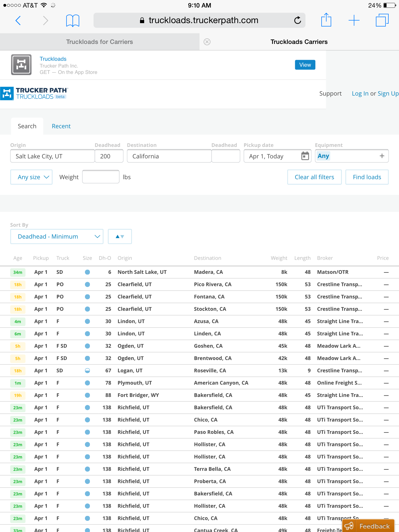The image size is (399, 532).
Task: Switch to the Recent tab
Action: coord(61,126)
